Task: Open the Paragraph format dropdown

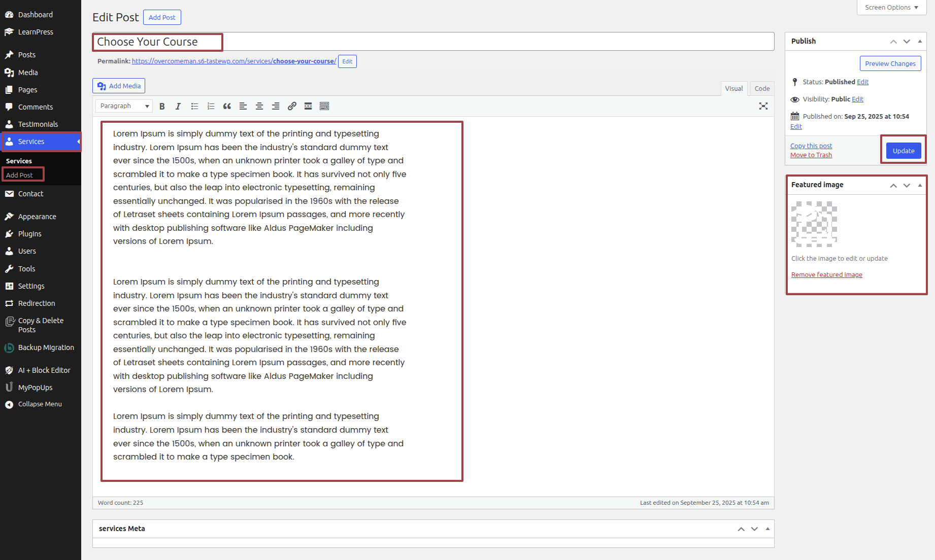Action: coord(124,106)
